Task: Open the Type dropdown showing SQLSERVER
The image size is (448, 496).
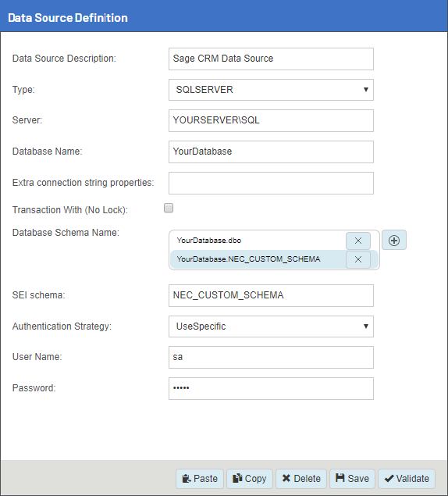Action: (271, 90)
